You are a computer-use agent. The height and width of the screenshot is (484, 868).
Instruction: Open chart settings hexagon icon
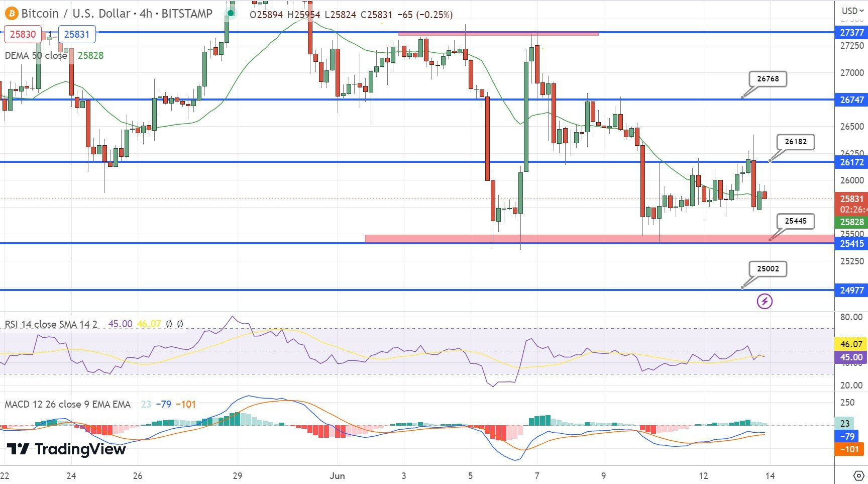(858, 475)
